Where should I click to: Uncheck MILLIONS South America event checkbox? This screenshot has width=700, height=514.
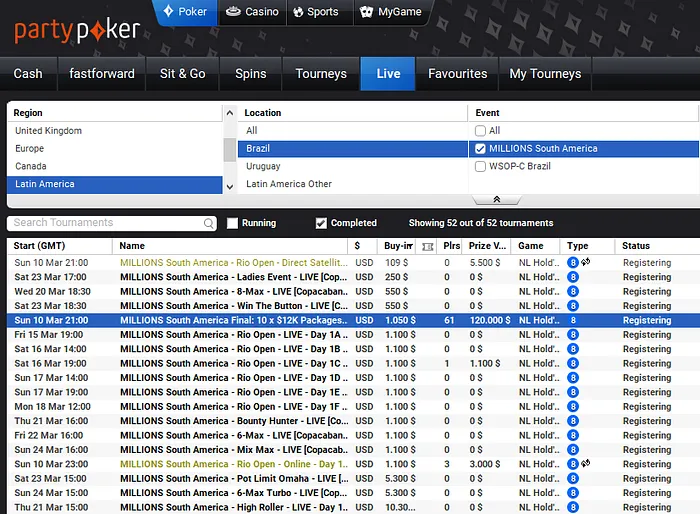(480, 149)
